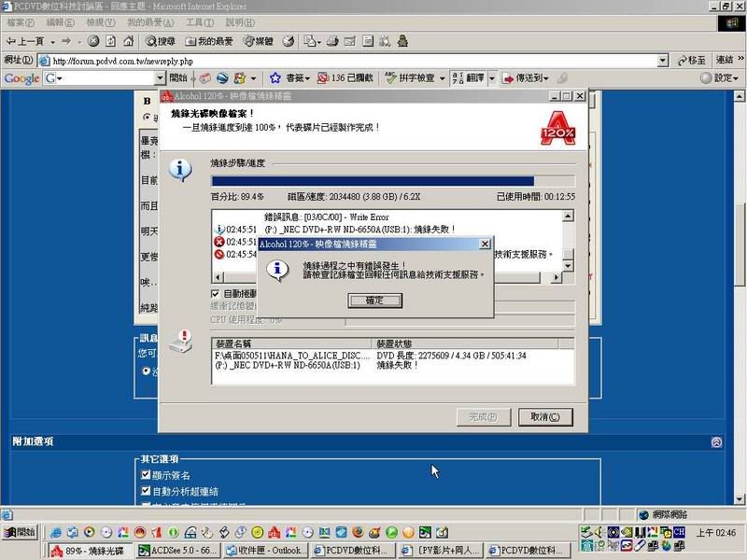Click the address bar URL field
The image size is (747, 560).
[354, 61]
